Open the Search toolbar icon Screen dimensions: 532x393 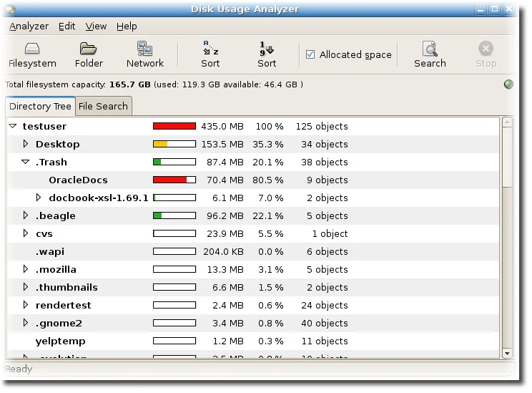[430, 49]
